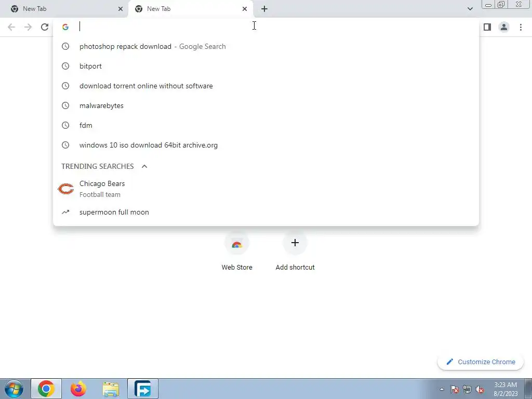532x399 pixels.
Task: Open the Web Store shortcut
Action: tap(237, 251)
